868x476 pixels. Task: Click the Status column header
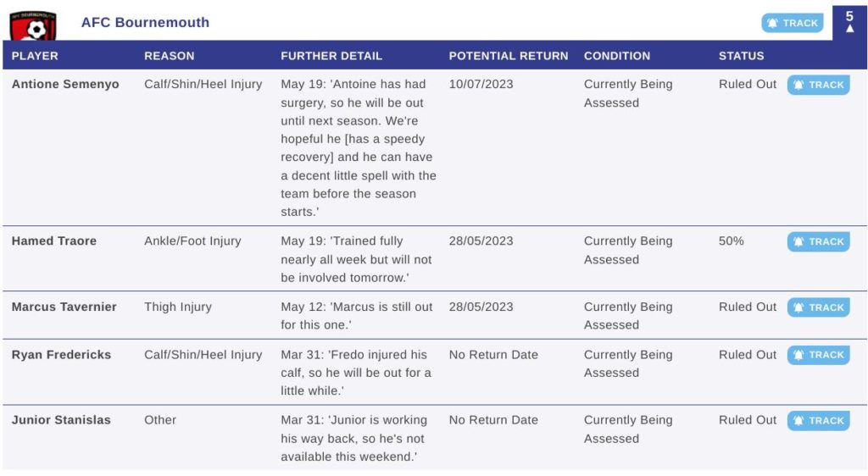coord(741,56)
